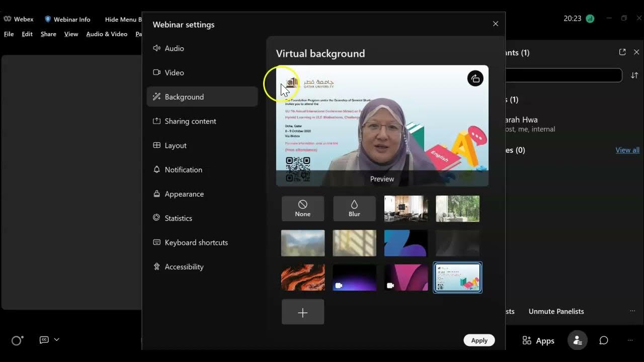The height and width of the screenshot is (362, 644).
Task: Open more panel options in bottom bar
Action: pos(630,340)
